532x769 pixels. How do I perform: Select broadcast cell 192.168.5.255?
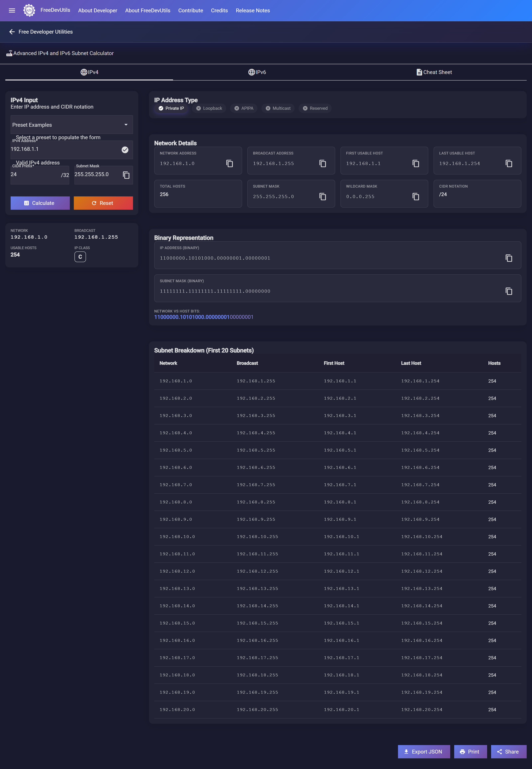pos(256,450)
